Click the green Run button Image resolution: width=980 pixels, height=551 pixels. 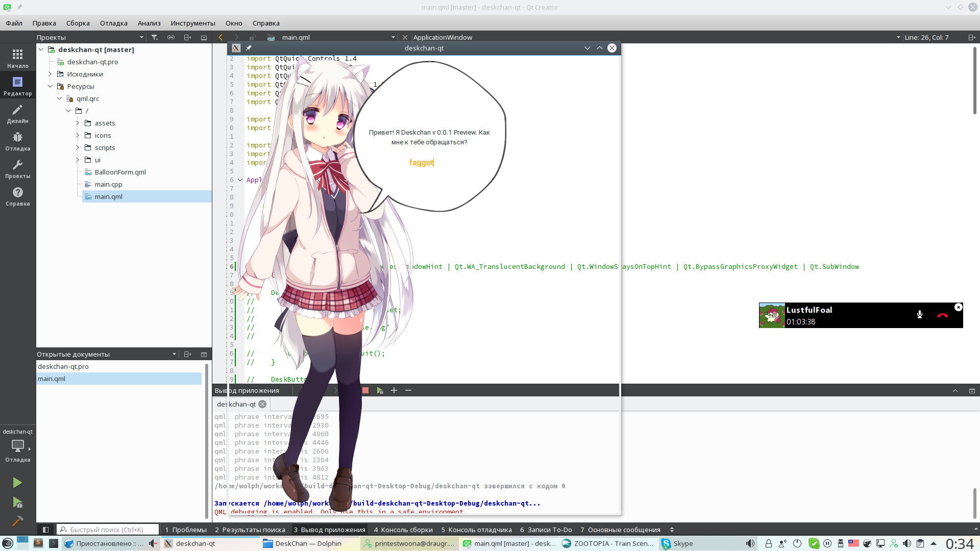pos(17,483)
